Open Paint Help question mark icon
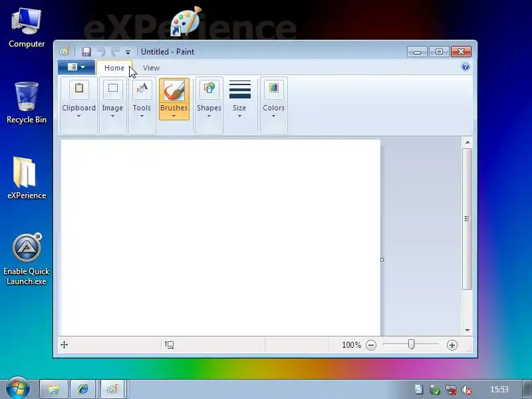532x399 pixels. (465, 66)
